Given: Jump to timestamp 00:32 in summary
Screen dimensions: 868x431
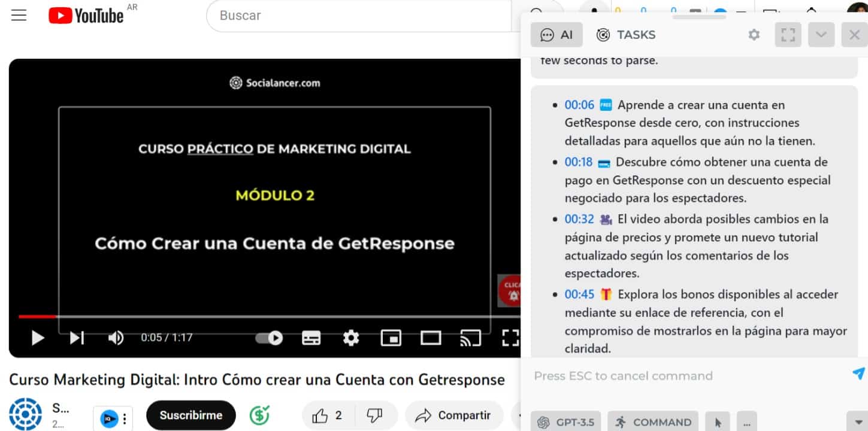Looking at the screenshot, I should (x=579, y=219).
